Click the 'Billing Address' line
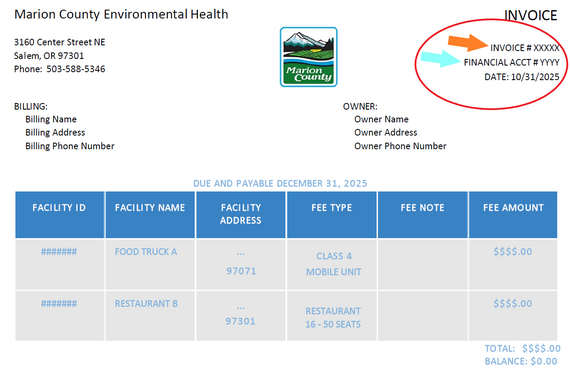 tap(55, 132)
